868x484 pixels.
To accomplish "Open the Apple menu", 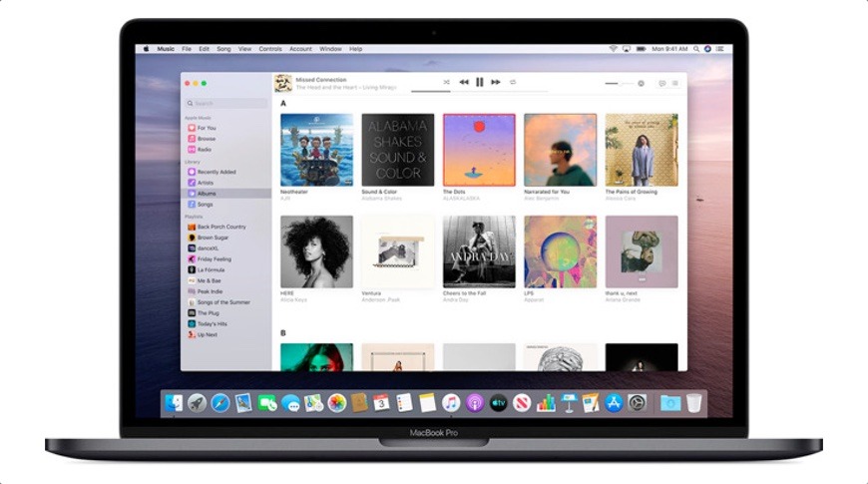I will 146,49.
